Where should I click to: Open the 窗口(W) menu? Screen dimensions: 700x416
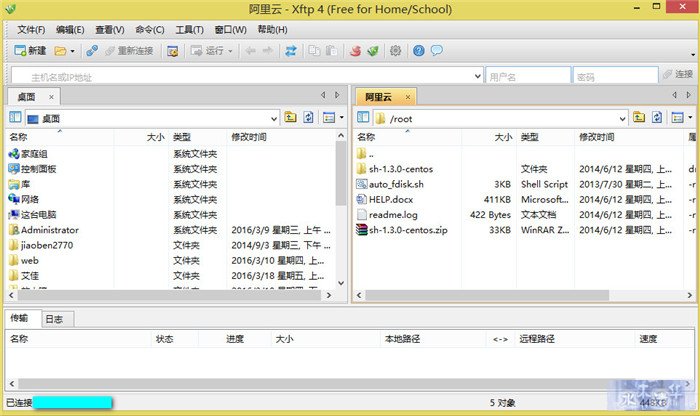(230, 30)
